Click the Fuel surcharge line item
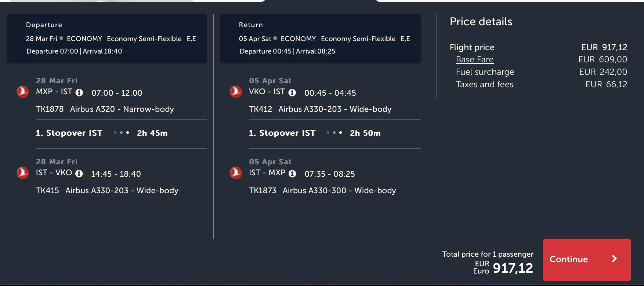Viewport: 644px width, 286px height. pos(485,72)
